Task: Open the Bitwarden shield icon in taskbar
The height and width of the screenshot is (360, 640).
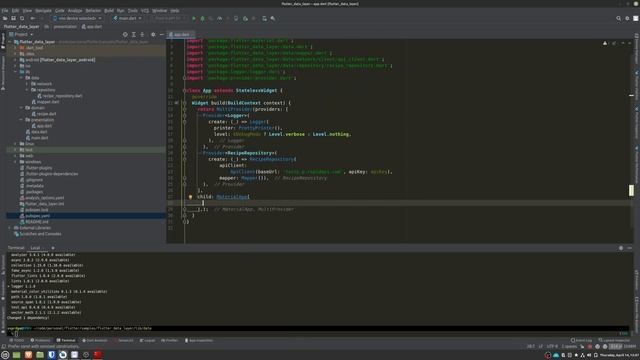Action: pyautogui.click(x=51, y=355)
